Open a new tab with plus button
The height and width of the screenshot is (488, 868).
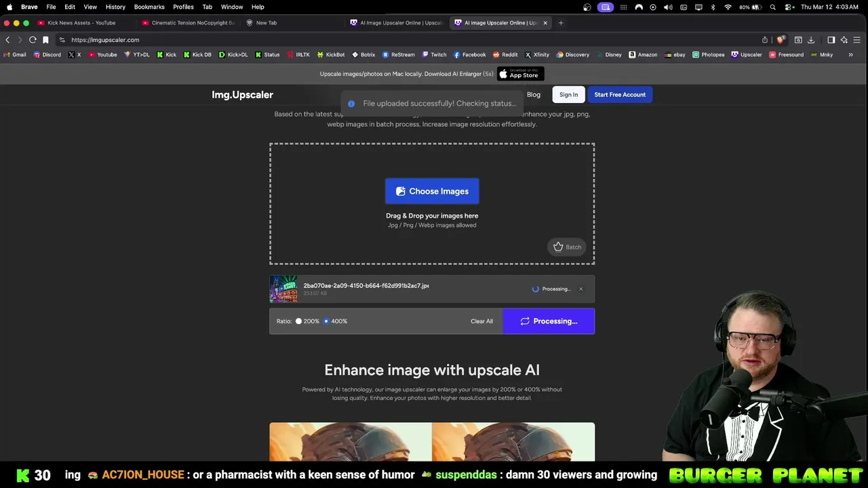point(561,22)
